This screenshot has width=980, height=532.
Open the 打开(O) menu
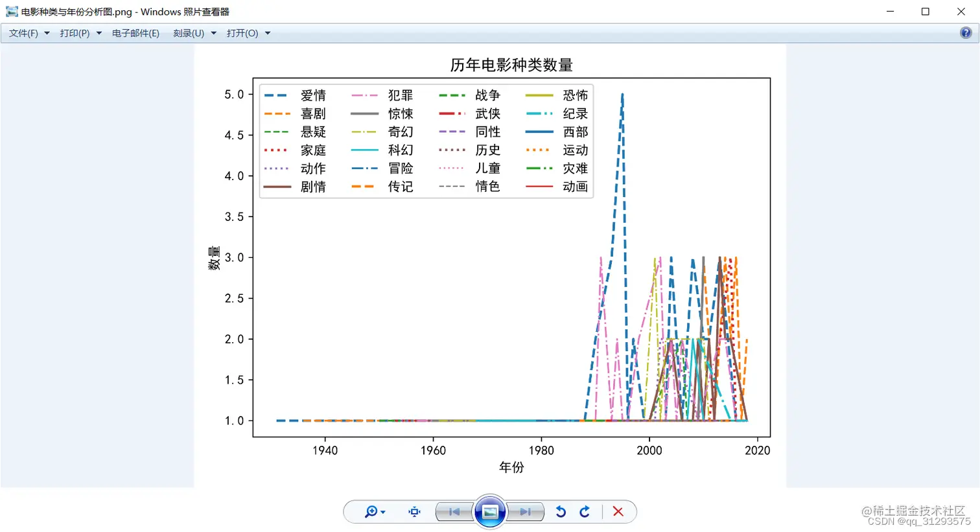[x=242, y=33]
